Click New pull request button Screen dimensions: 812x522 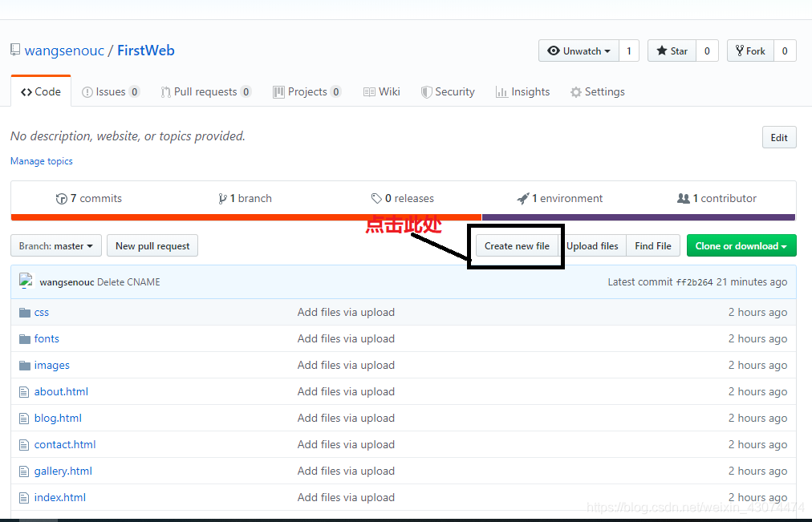152,245
